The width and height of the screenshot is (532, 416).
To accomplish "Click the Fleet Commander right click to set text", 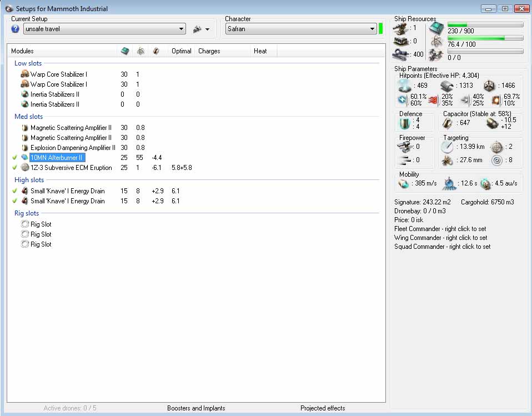I will tap(440, 229).
